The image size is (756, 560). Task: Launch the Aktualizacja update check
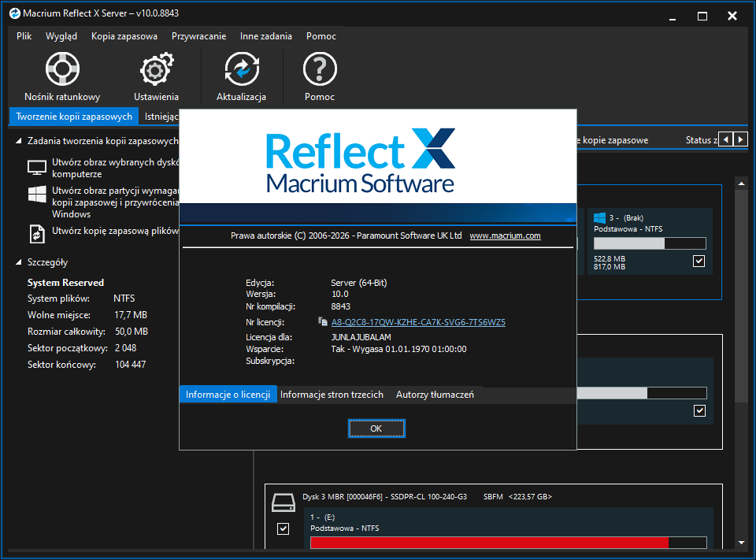[x=241, y=77]
